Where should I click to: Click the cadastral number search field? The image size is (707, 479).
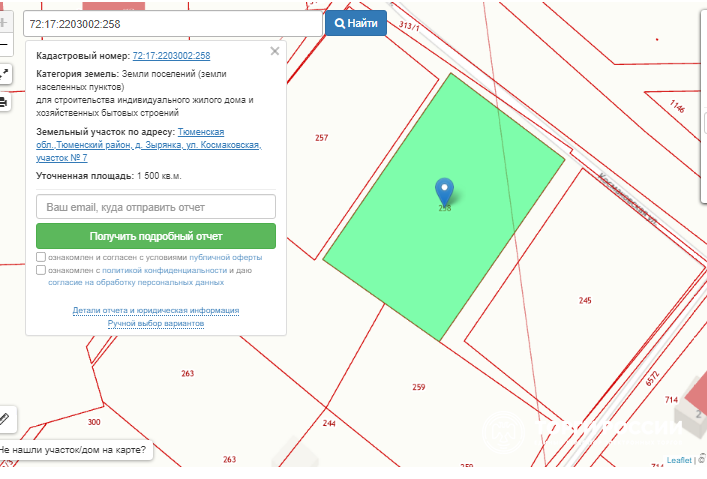(172, 23)
